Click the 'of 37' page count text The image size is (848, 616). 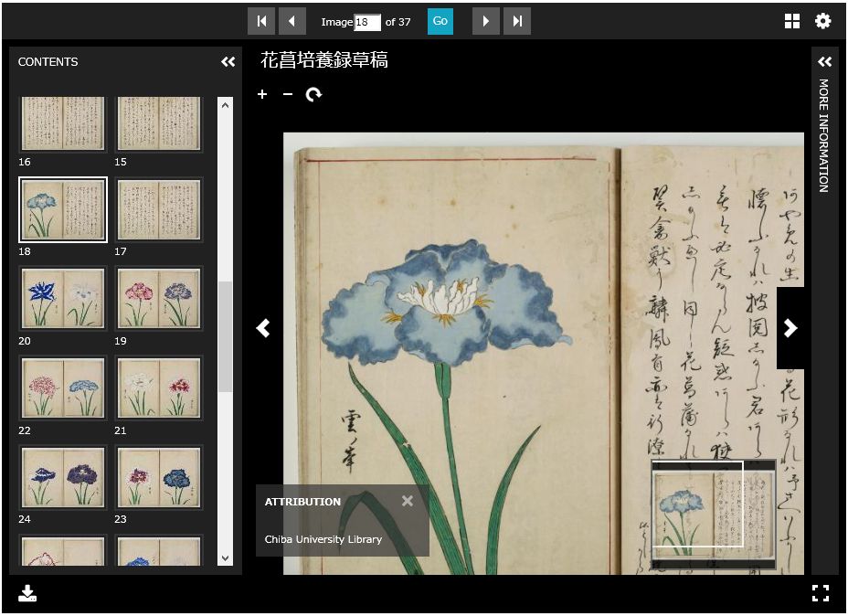point(398,22)
